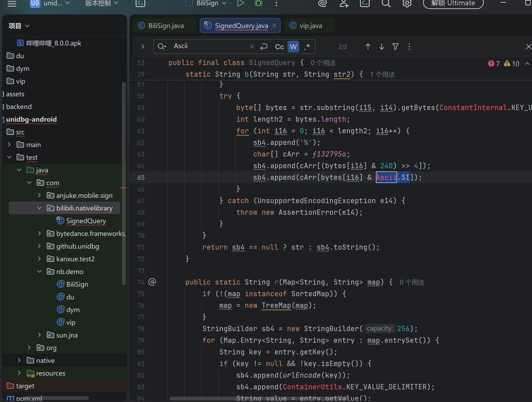Open Code With Me add-user icon
532x402 pixels.
344,3
